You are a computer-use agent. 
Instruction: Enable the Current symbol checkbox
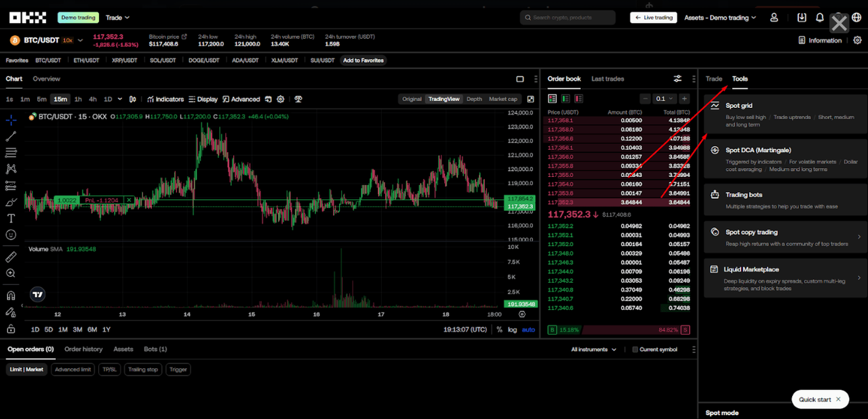click(635, 350)
